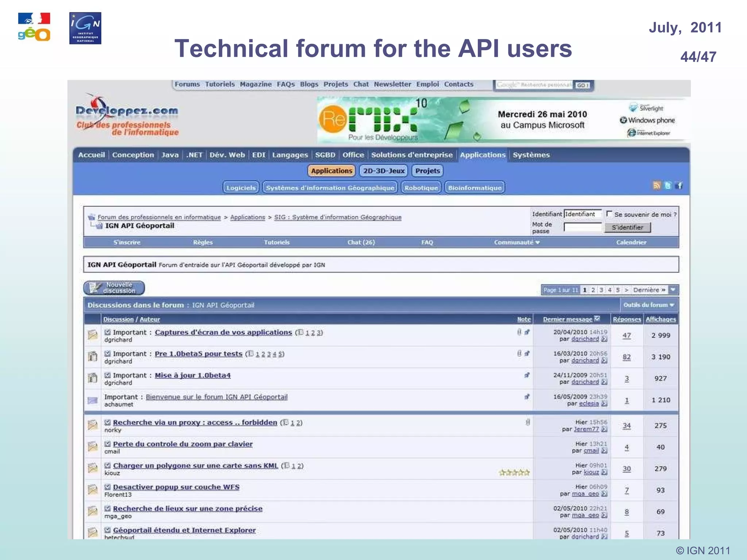Viewport: 747px width, 560px height.
Task: Open the Java tab in main navigation
Action: point(170,155)
